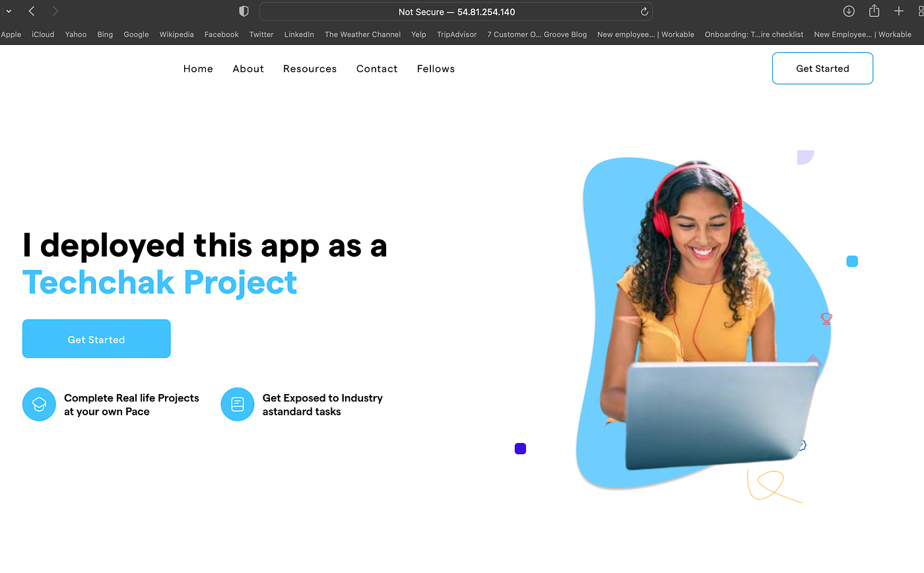Screen dimensions: 924x573
Task: Click the hero image of woman with laptop
Action: pos(703,323)
